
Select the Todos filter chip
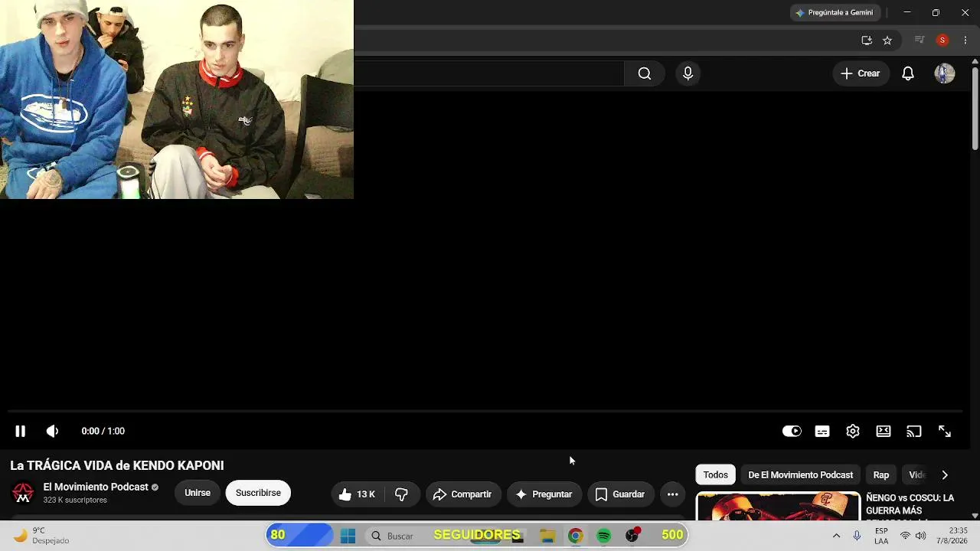click(x=716, y=475)
